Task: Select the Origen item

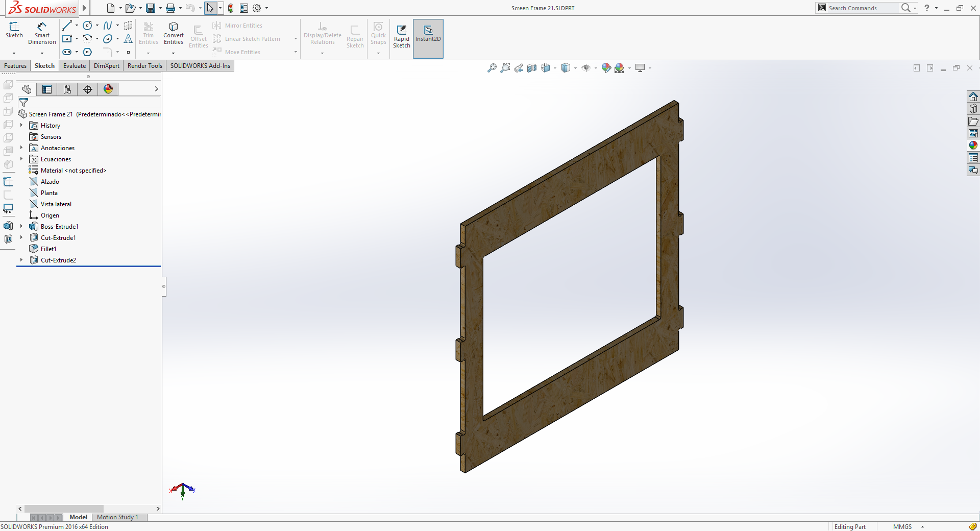Action: pyautogui.click(x=50, y=215)
